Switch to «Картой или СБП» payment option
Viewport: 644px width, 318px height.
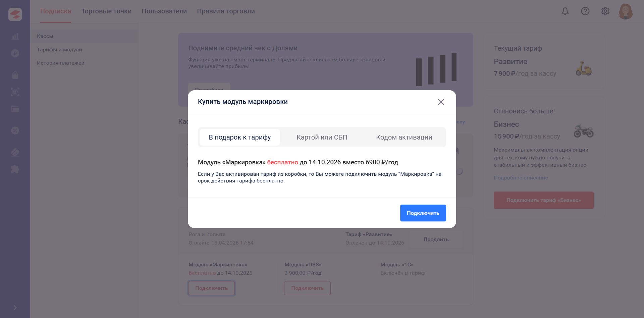322,137
